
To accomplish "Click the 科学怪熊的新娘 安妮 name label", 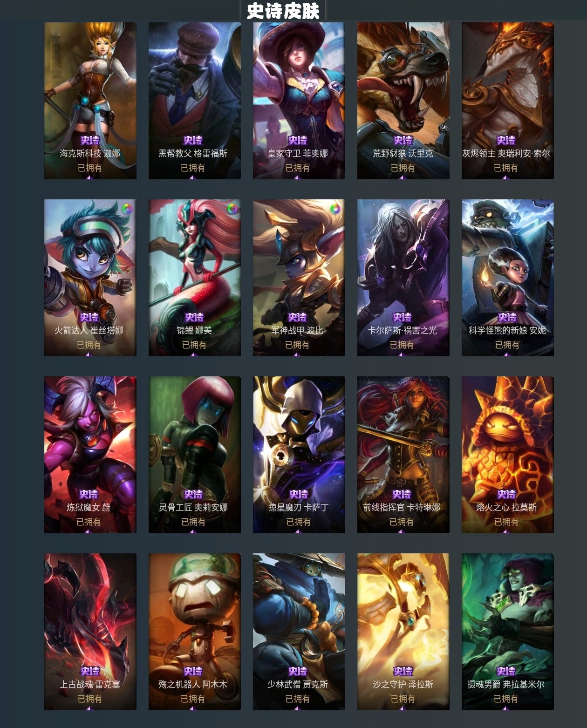I will click(x=507, y=330).
